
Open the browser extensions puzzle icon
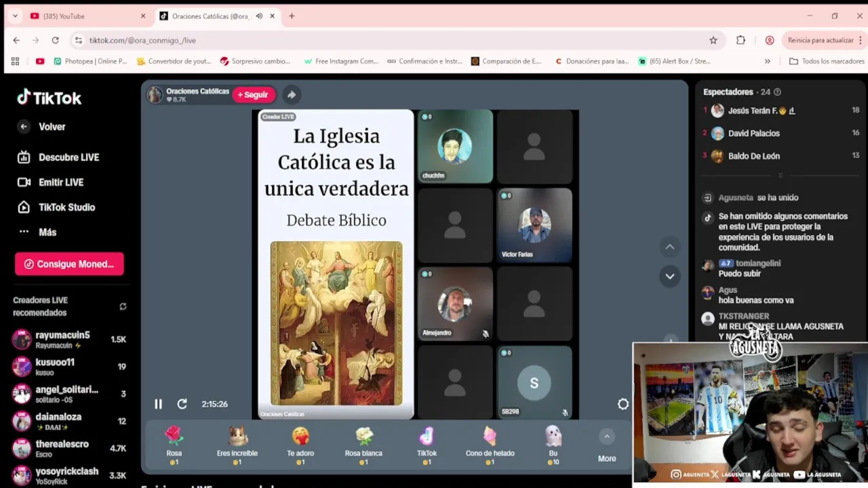coord(741,40)
